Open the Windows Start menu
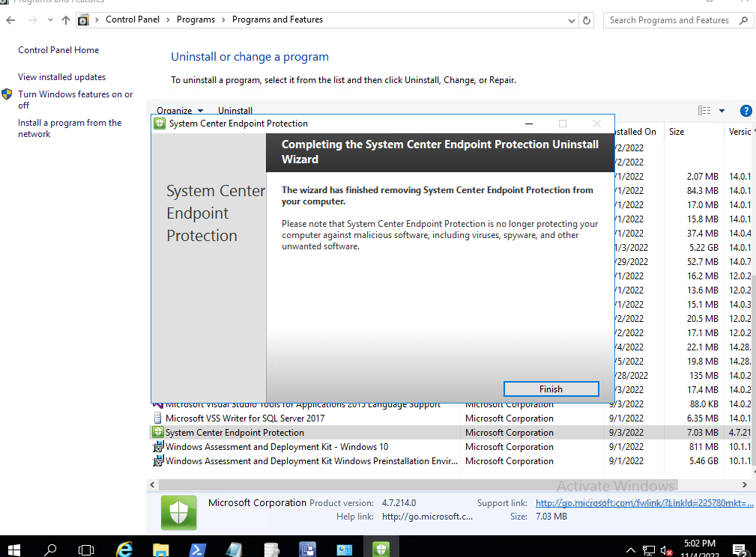 (14, 548)
